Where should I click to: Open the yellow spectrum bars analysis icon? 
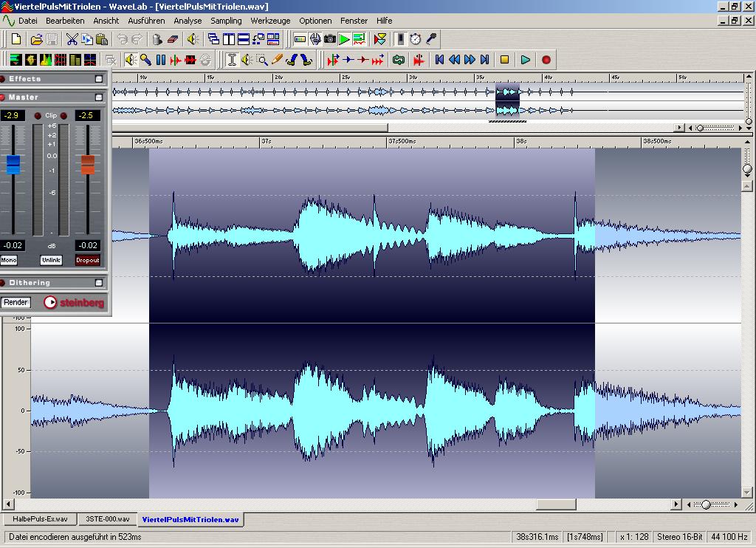point(46,60)
